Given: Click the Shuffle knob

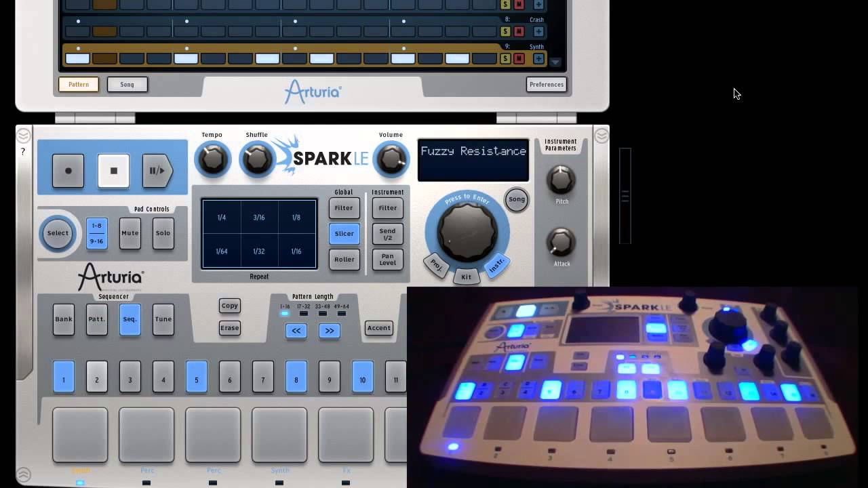Looking at the screenshot, I should tap(257, 160).
